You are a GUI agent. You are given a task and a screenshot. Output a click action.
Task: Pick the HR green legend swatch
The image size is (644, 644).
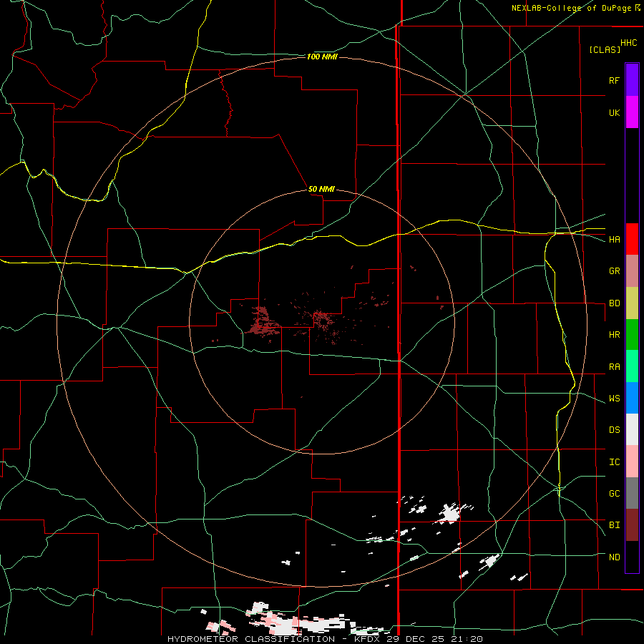click(632, 334)
